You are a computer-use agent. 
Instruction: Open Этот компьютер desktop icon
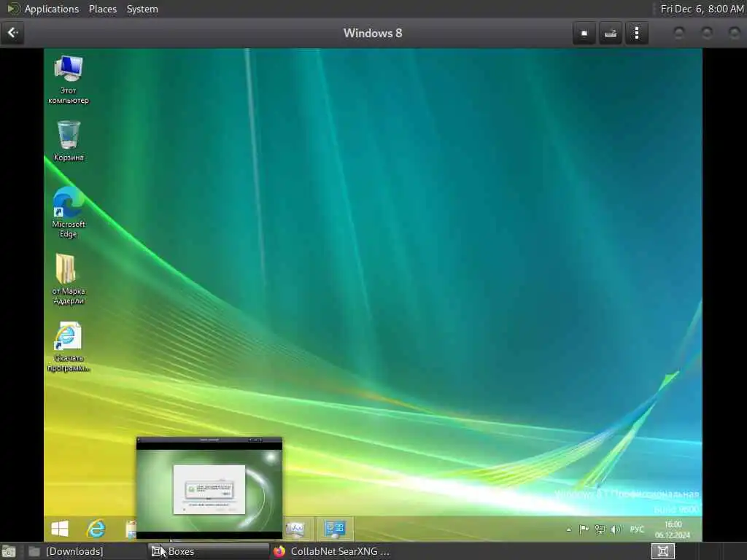click(68, 79)
